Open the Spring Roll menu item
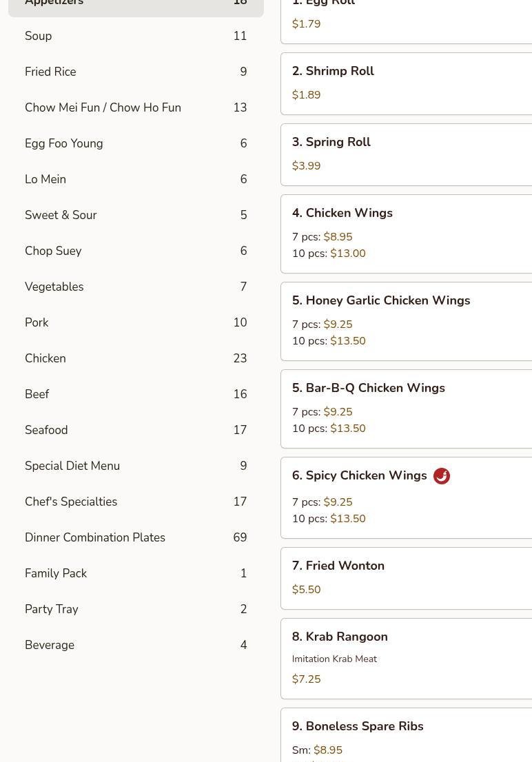 tap(407, 154)
